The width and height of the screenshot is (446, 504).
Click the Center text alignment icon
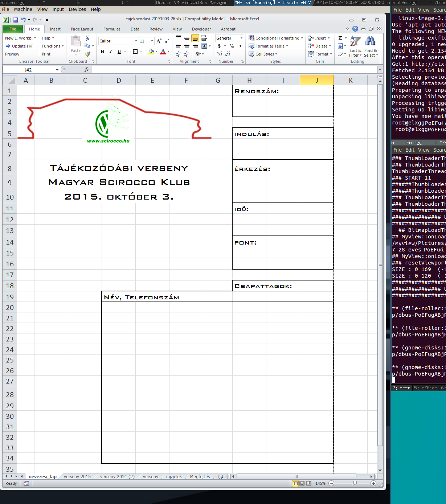[x=187, y=46]
